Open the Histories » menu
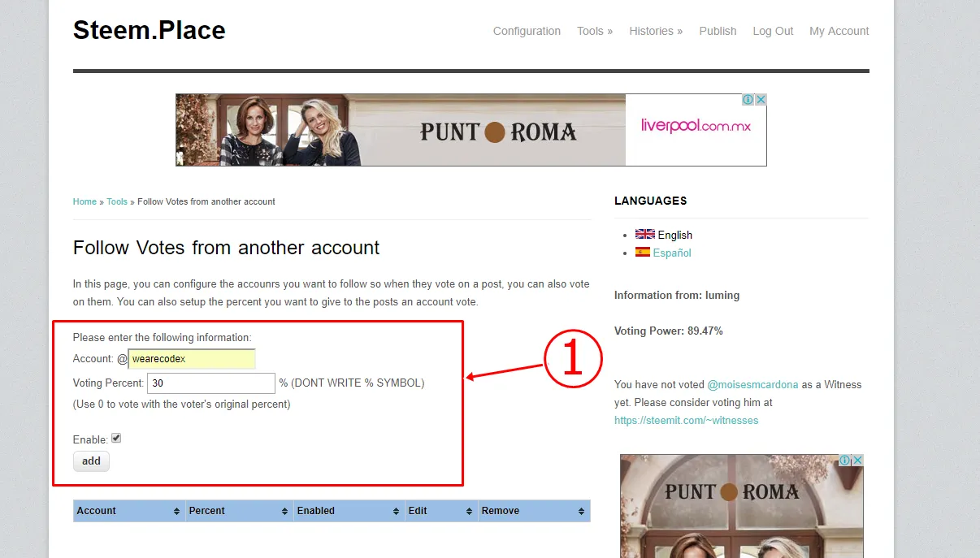The height and width of the screenshot is (558, 980). (x=656, y=31)
